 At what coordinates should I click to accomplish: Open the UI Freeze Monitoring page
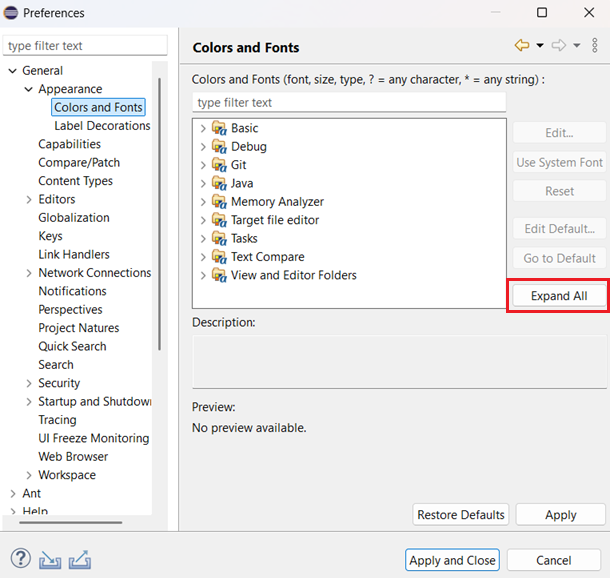[94, 438]
